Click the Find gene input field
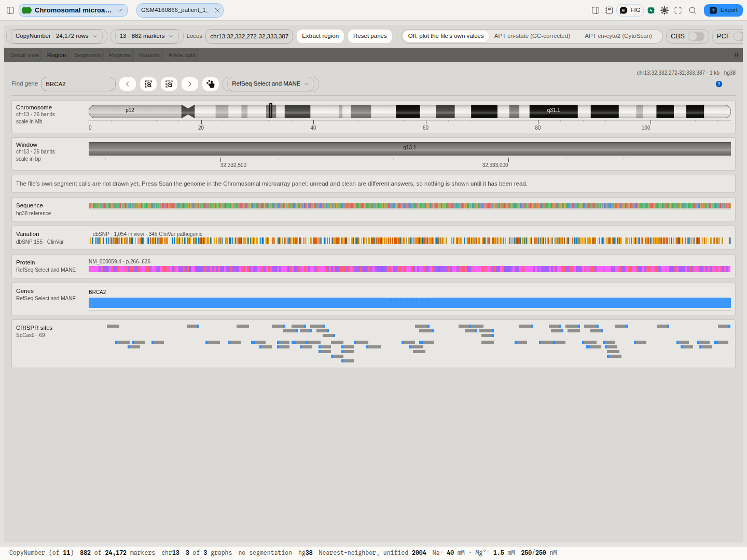747x560 pixels. tap(78, 84)
